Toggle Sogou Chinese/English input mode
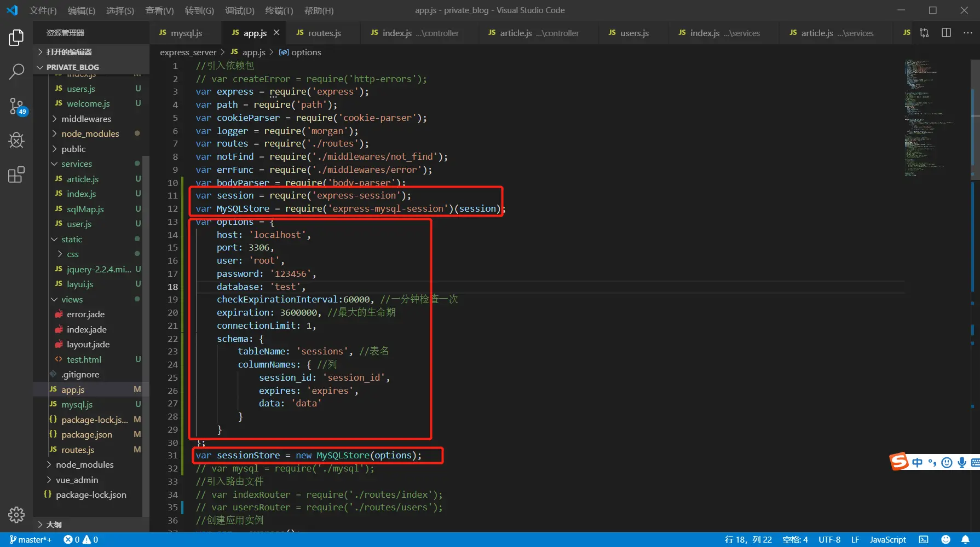Screen dimensions: 980x547 click(917, 463)
